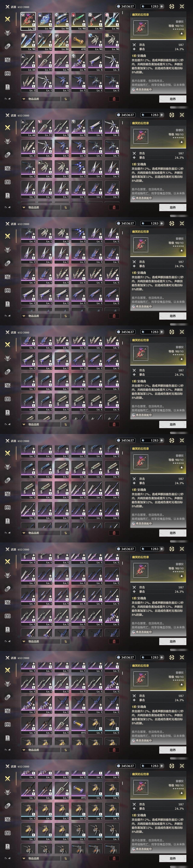The image size is (193, 868).
Task: Expand the small arrow icon at the bottom of the topmost sidebar
Action: 7,99
